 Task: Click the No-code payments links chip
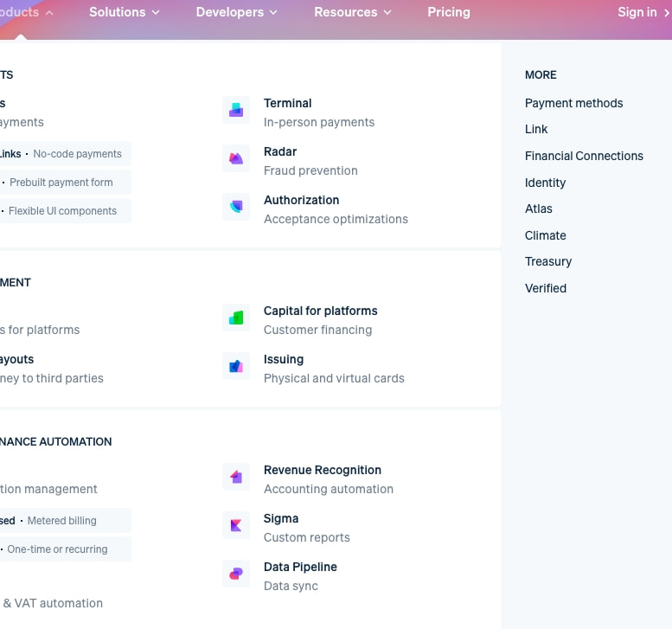pos(65,153)
